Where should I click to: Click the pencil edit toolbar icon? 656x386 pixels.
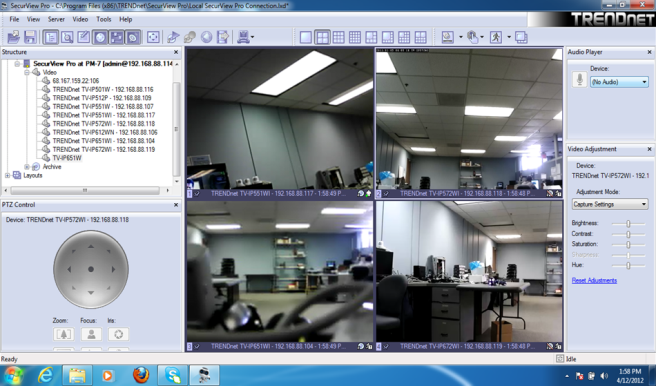click(83, 37)
